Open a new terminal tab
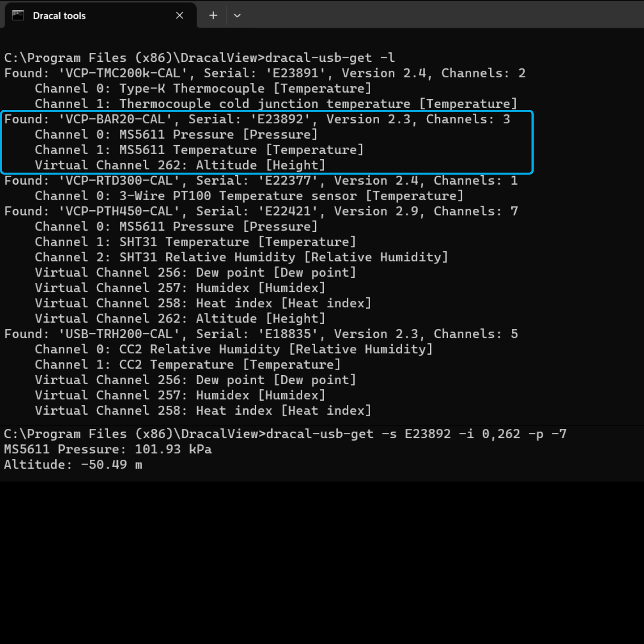 tap(213, 15)
